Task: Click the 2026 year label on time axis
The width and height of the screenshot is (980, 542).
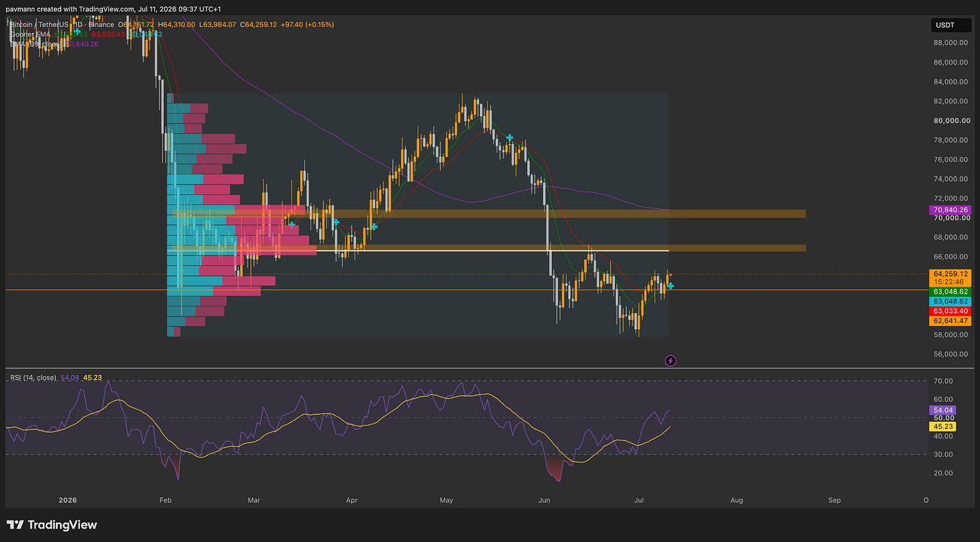Action: tap(68, 500)
